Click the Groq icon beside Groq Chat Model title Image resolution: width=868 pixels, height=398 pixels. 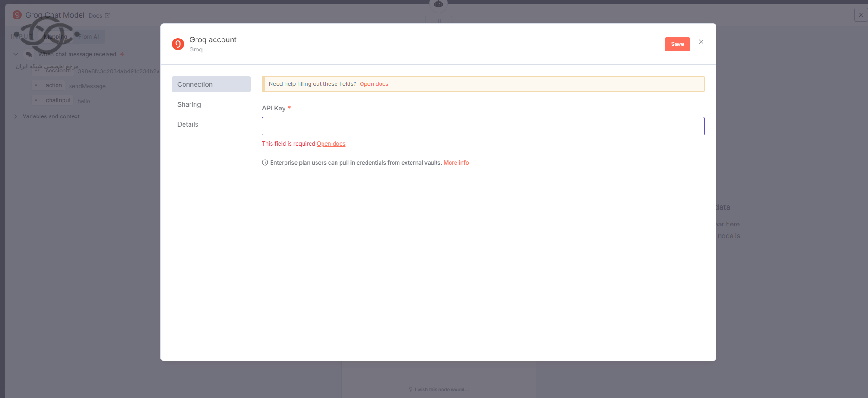click(17, 15)
